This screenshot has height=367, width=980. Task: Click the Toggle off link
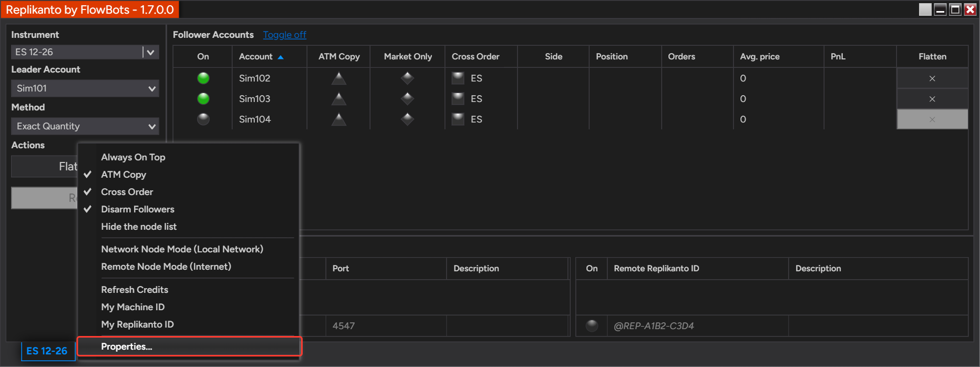[x=284, y=35]
